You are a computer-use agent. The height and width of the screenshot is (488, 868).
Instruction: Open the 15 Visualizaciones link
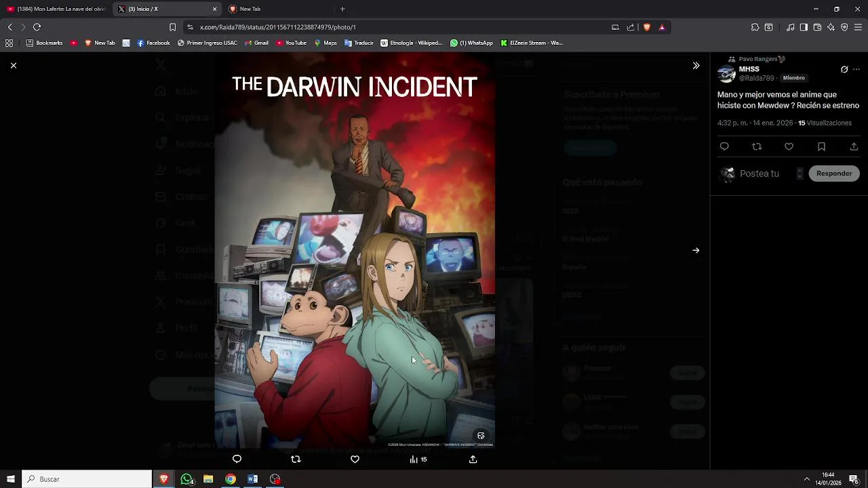825,123
